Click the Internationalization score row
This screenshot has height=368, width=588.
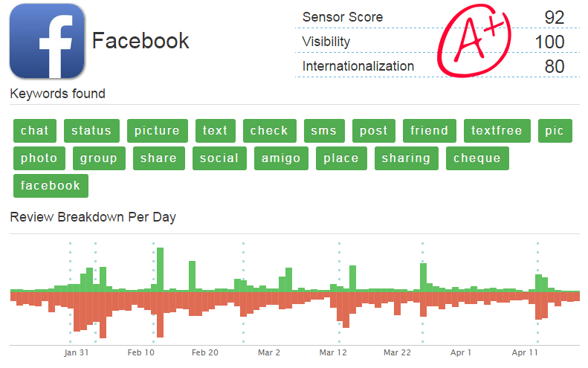[435, 66]
